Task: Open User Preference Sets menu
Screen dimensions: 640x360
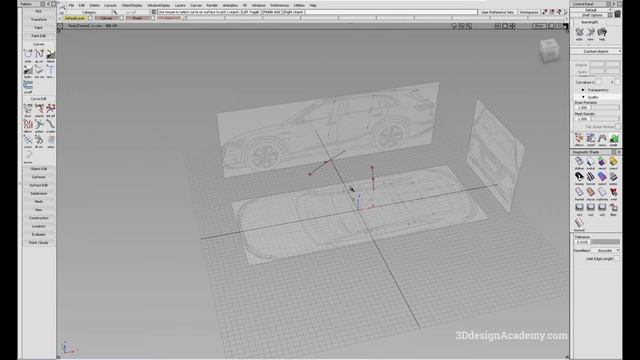Action: [498, 12]
